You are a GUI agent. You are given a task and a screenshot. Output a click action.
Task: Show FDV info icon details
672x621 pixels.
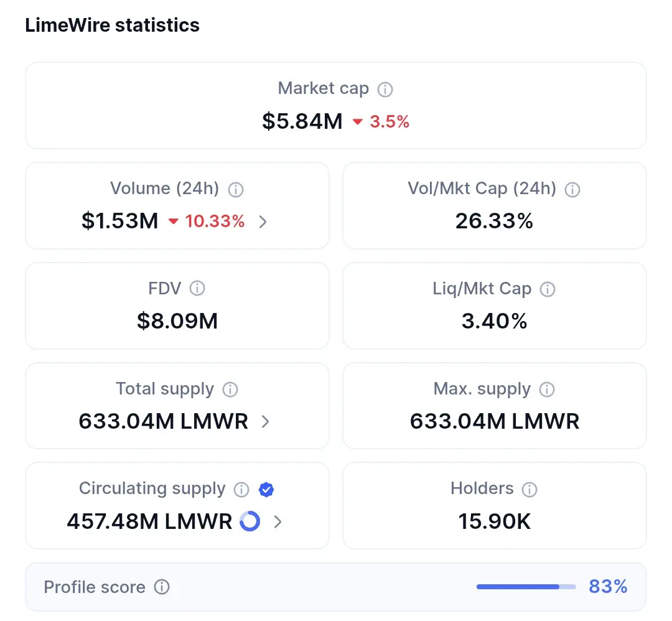(x=197, y=289)
